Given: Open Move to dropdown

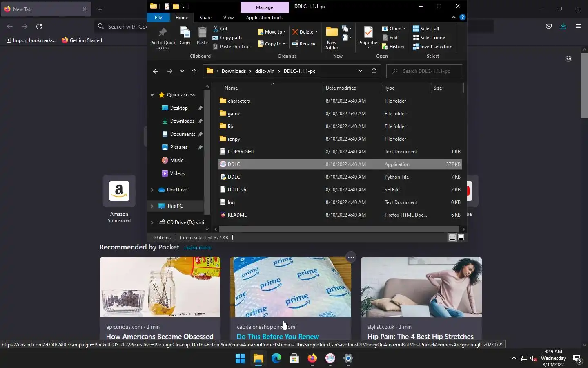Looking at the screenshot, I should pyautogui.click(x=272, y=32).
